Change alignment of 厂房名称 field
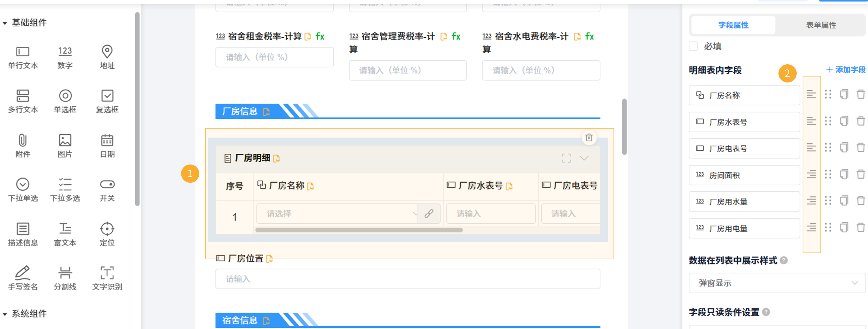868x329 pixels. click(811, 94)
